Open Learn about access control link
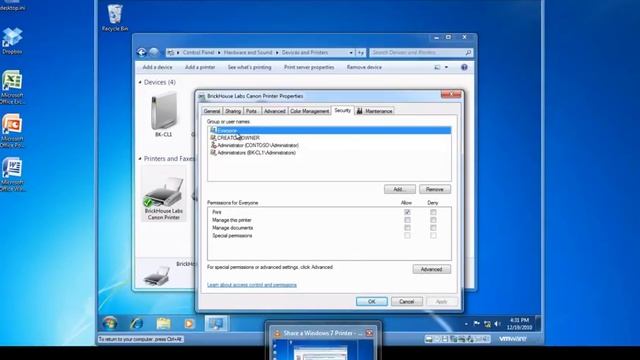The height and width of the screenshot is (360, 640). pos(252,285)
